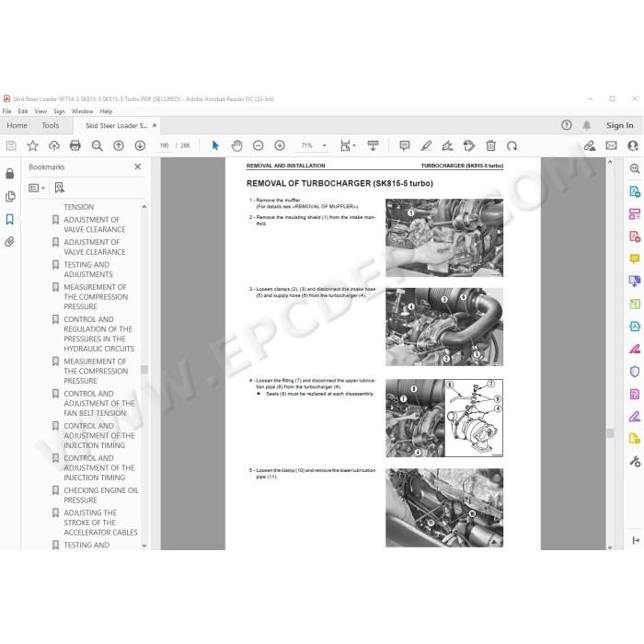Screen dimensions: 644x644
Task: Open bookmark CHECKING ENGINE OIL PRESSURE
Action: [x=101, y=495]
